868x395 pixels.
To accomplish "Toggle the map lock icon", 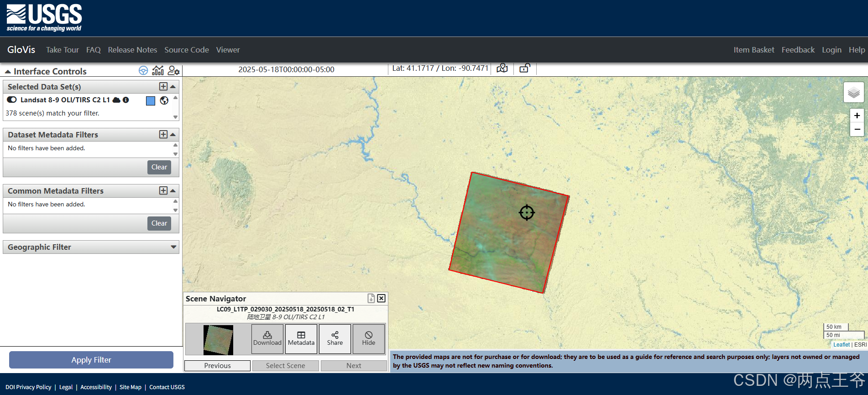I will [x=525, y=68].
